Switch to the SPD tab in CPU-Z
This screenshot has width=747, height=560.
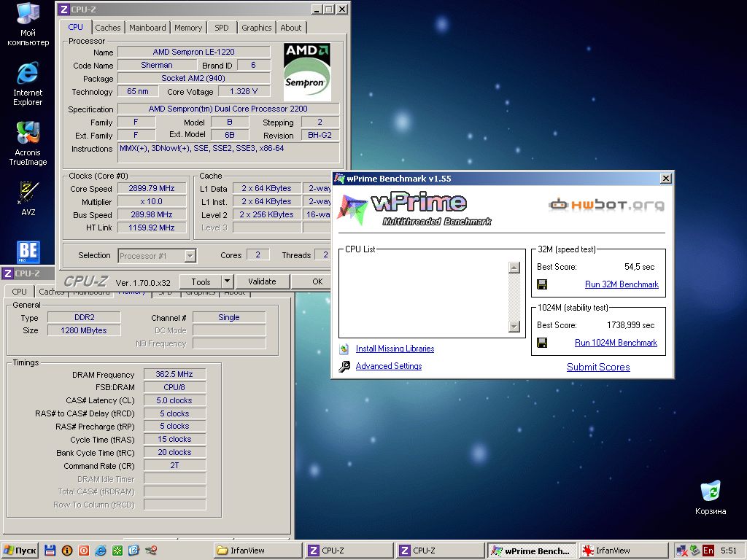[222, 28]
